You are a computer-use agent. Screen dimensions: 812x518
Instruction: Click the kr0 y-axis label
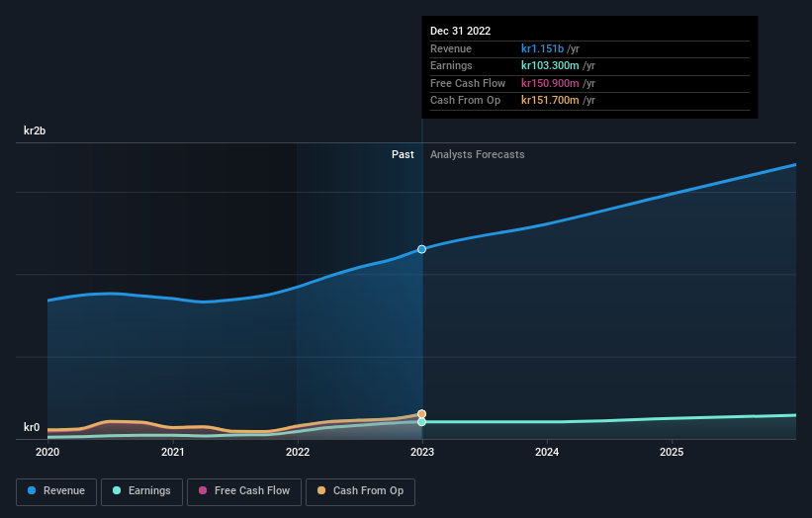click(32, 427)
